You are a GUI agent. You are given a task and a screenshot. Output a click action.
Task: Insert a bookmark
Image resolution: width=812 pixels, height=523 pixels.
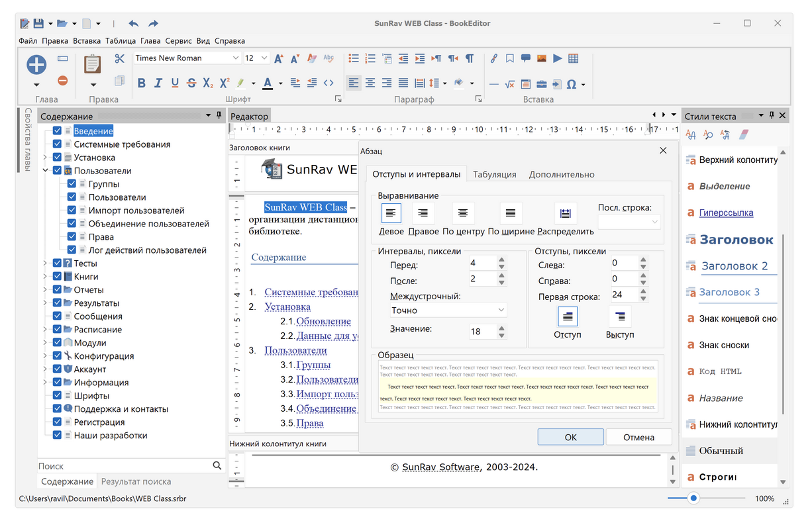click(509, 58)
